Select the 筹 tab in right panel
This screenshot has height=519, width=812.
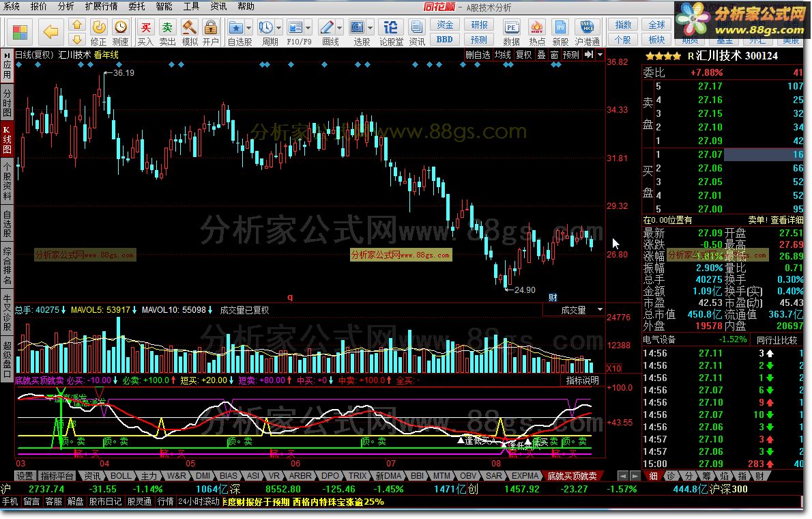coord(707,475)
